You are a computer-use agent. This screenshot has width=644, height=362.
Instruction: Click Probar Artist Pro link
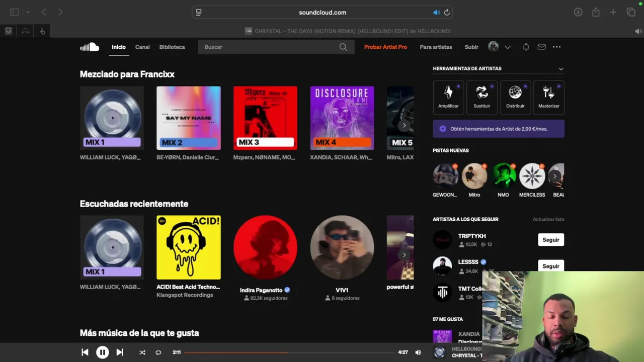[385, 47]
